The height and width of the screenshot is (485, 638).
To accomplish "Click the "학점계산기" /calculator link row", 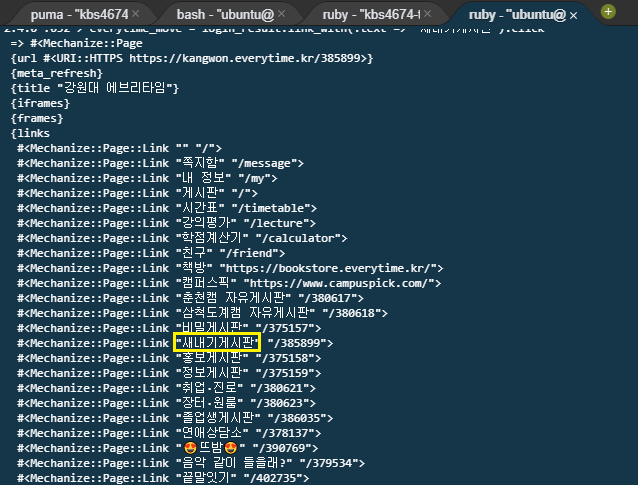I will [182, 238].
